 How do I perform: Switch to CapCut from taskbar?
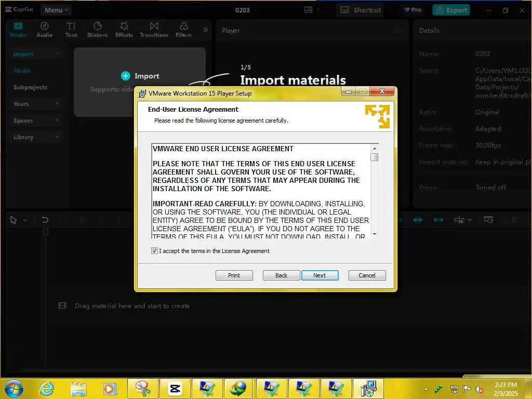(x=175, y=389)
